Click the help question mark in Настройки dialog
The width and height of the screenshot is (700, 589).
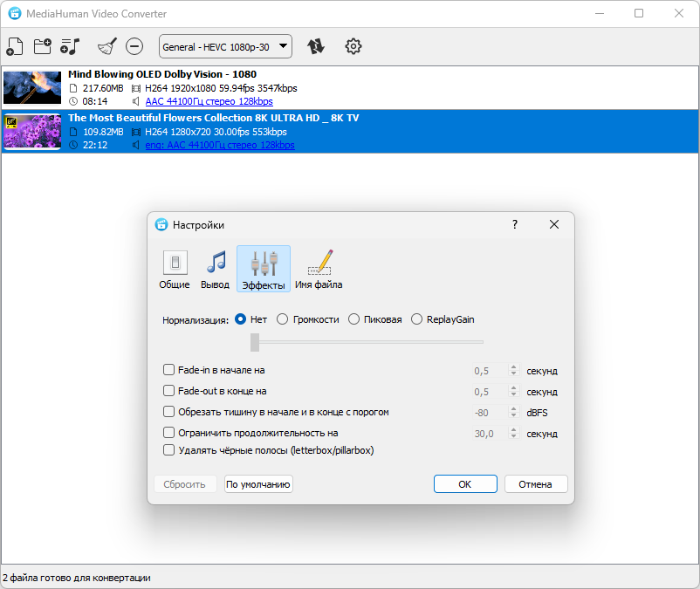(x=515, y=224)
